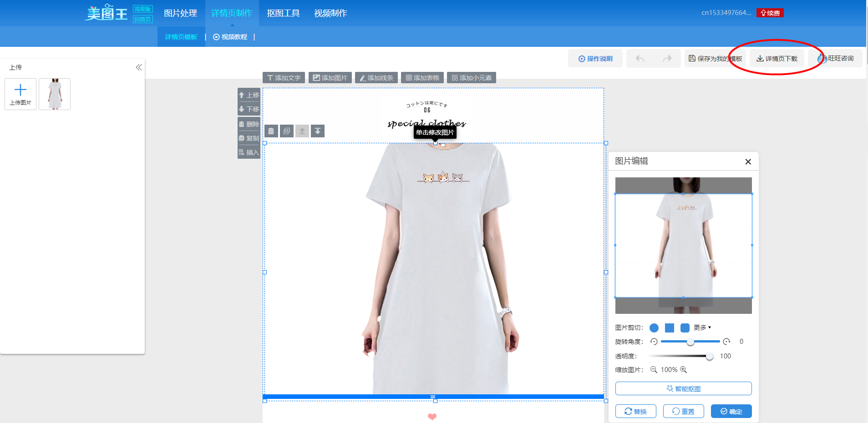Click the greyed bring-forward icon
The image size is (868, 423).
click(x=302, y=131)
